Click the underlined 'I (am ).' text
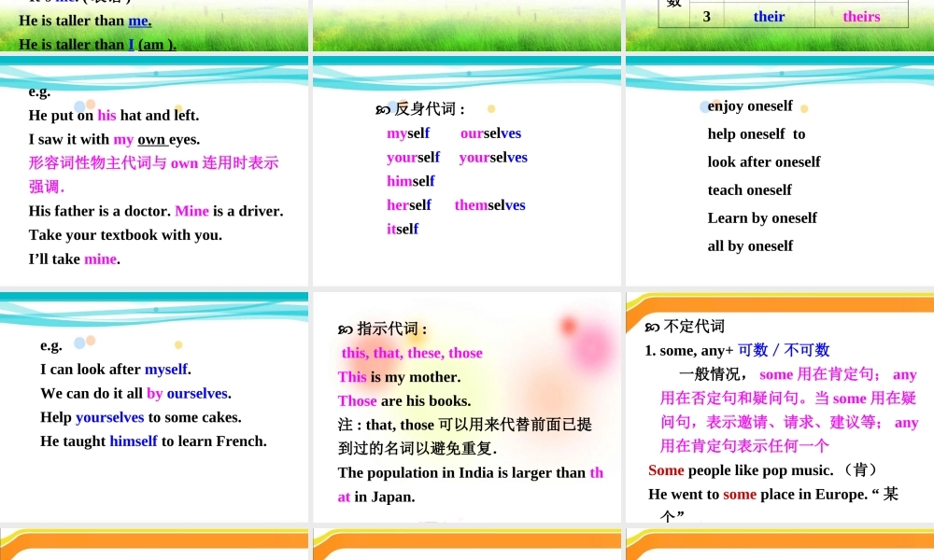The image size is (934, 560). tap(151, 44)
